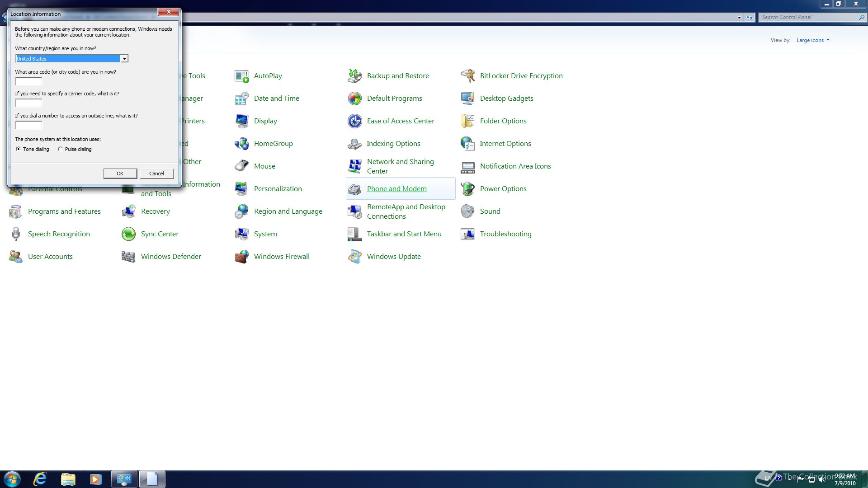Open the Folder Options icon
This screenshot has height=488, width=868.
467,121
